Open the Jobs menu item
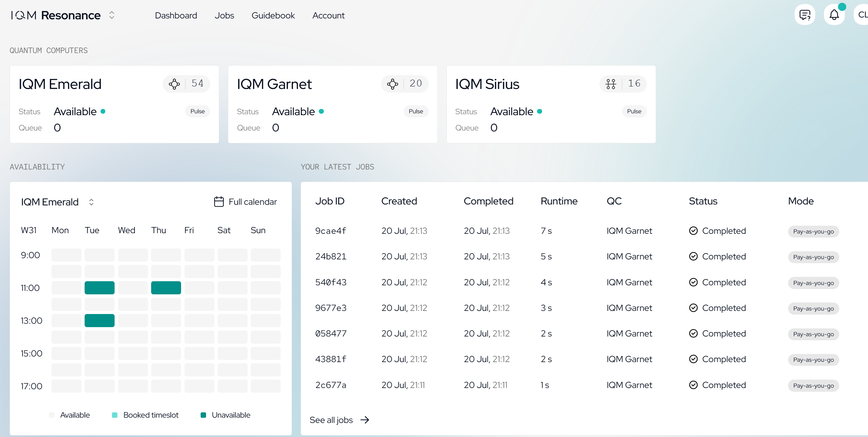 [x=224, y=16]
